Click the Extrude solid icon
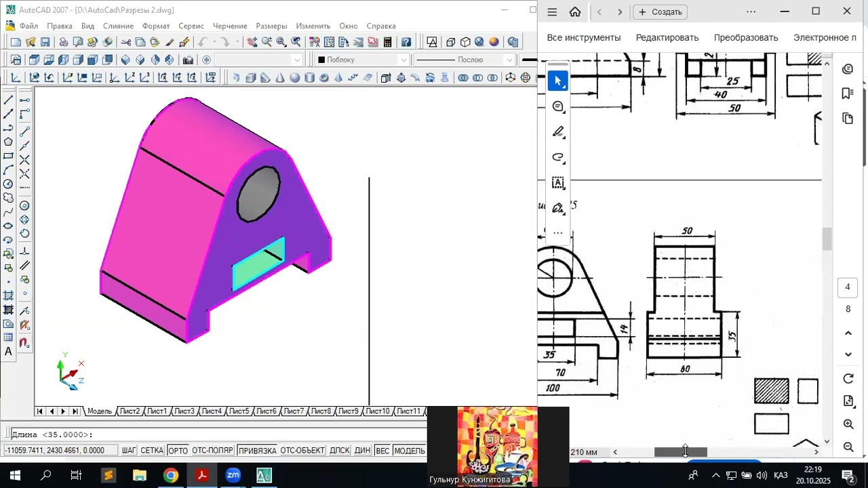Image resolution: width=868 pixels, height=488 pixels. pyautogui.click(x=386, y=78)
